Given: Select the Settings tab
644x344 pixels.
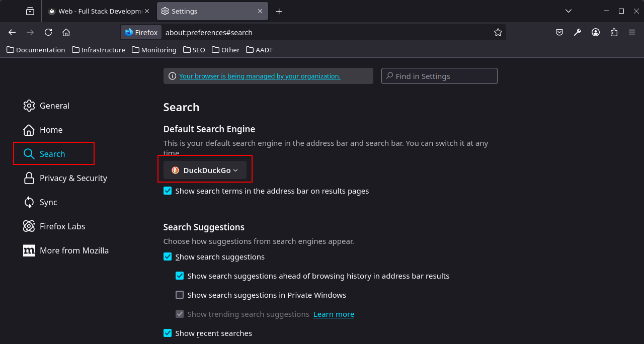Looking at the screenshot, I should (212, 11).
